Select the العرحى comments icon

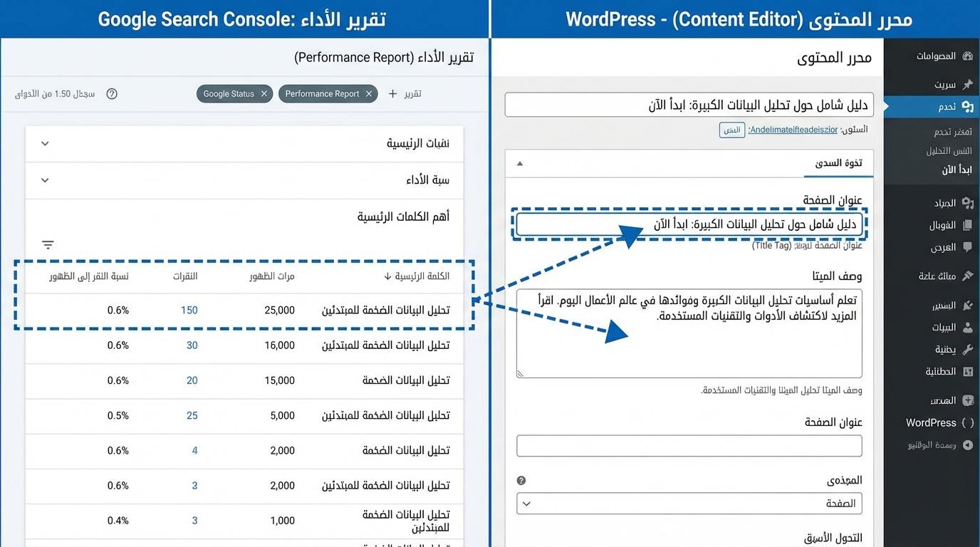[966, 247]
